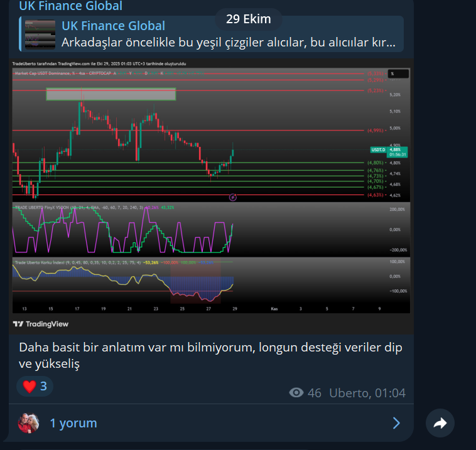The width and height of the screenshot is (476, 450).
Task: Open the TradingView chart image
Action: click(x=211, y=196)
